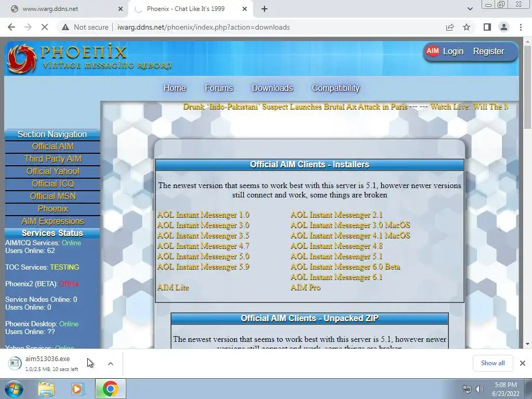Download AOL Instant Messenger 6.0 Beta
Image resolution: width=532 pixels, height=399 pixels.
pos(345,267)
